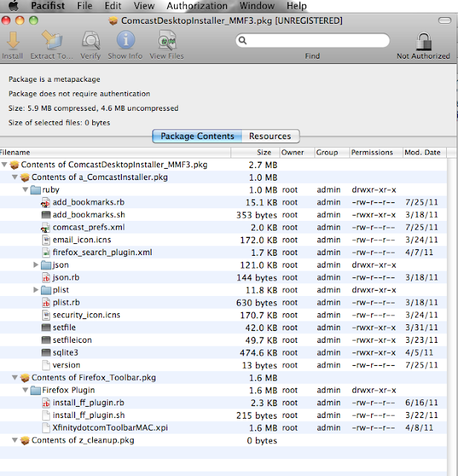Click the View Files toolbar icon

click(x=167, y=40)
